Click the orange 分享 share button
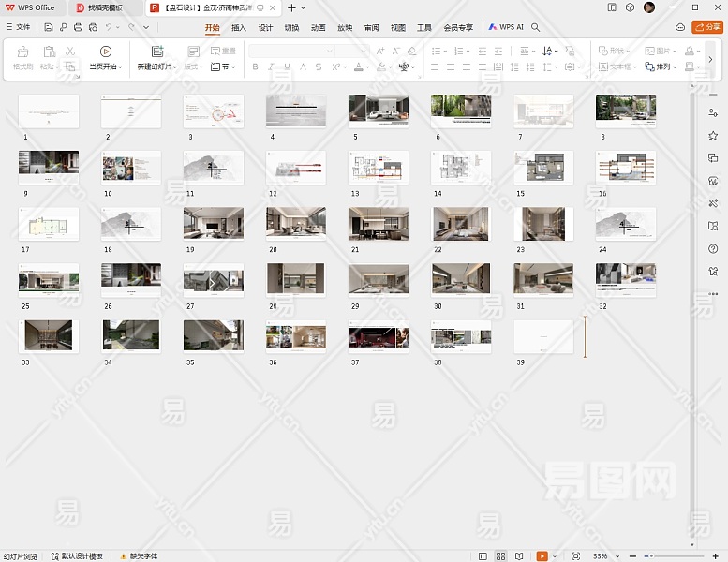 click(706, 27)
